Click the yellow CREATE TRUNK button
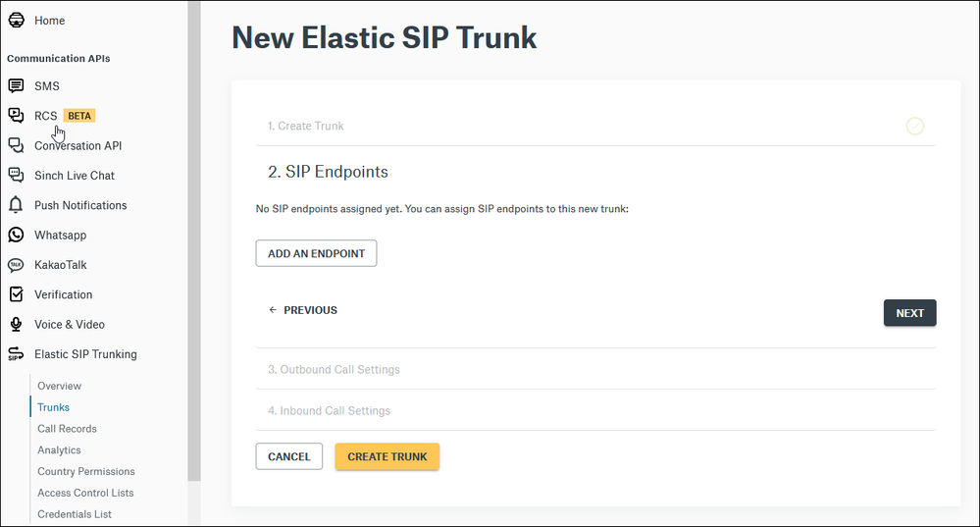This screenshot has height=527, width=980. click(387, 457)
